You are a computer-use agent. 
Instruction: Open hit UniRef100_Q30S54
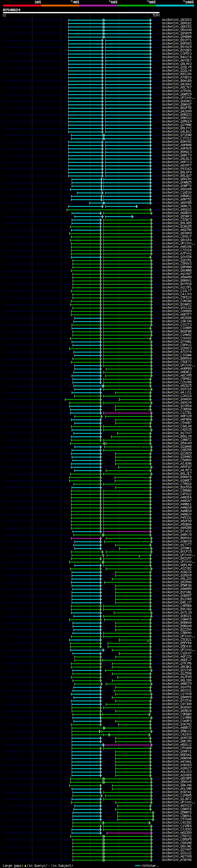[177, 257]
